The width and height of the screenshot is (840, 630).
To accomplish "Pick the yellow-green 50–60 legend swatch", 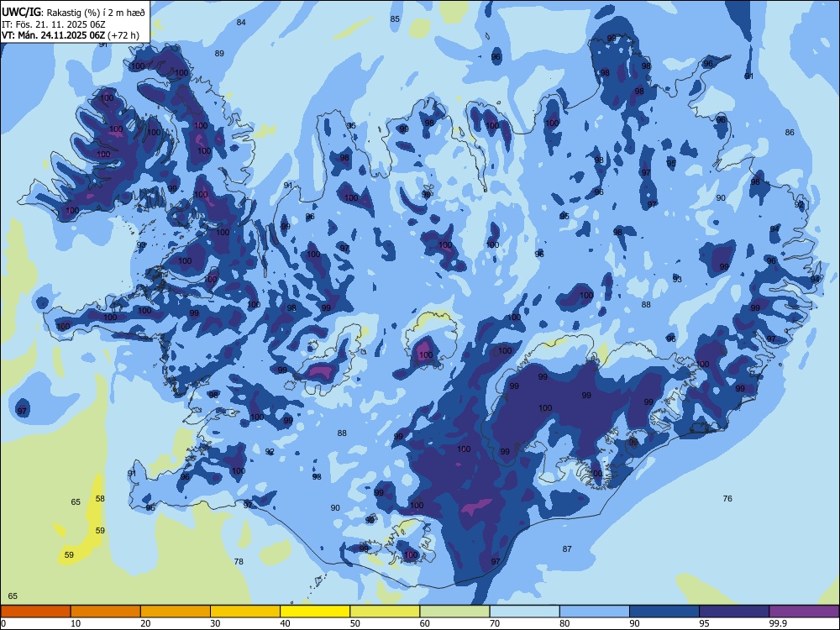I will tap(385, 612).
